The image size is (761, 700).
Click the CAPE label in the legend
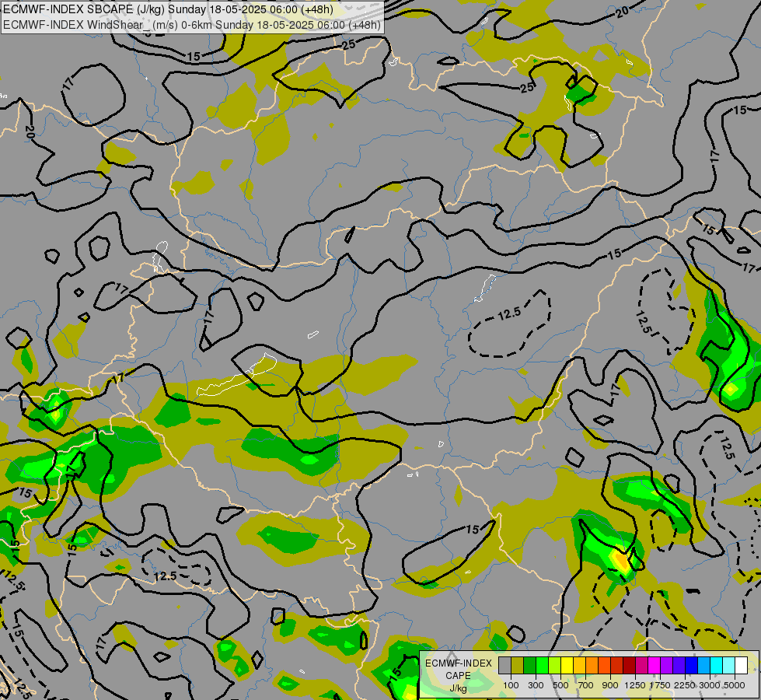pos(458,676)
